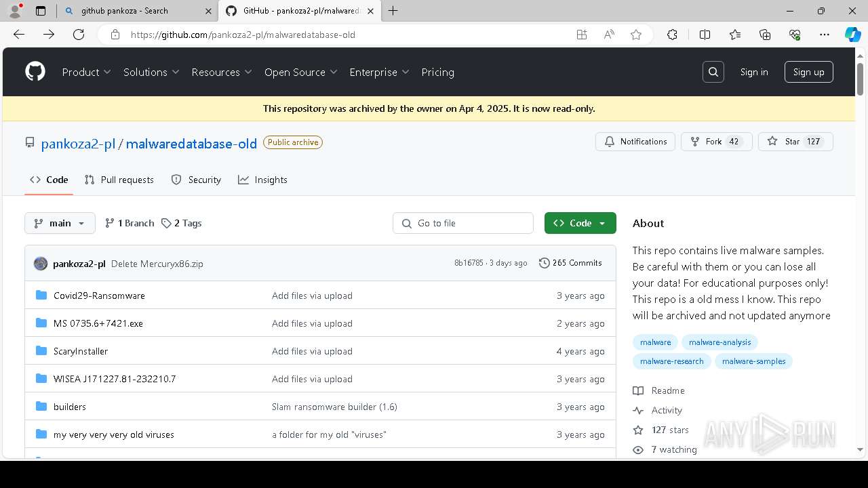The image size is (868, 488).
Task: Expand the Solutions dropdown
Action: point(151,72)
